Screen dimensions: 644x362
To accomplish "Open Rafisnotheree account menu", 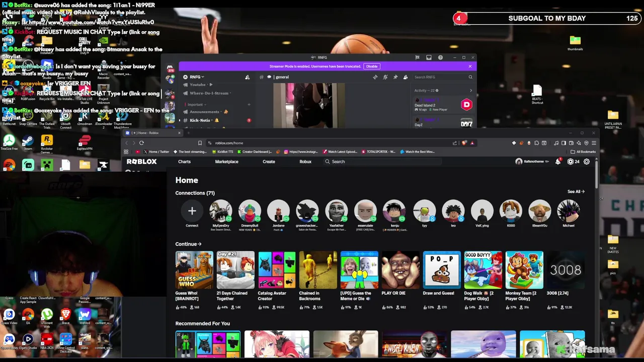I will 533,161.
